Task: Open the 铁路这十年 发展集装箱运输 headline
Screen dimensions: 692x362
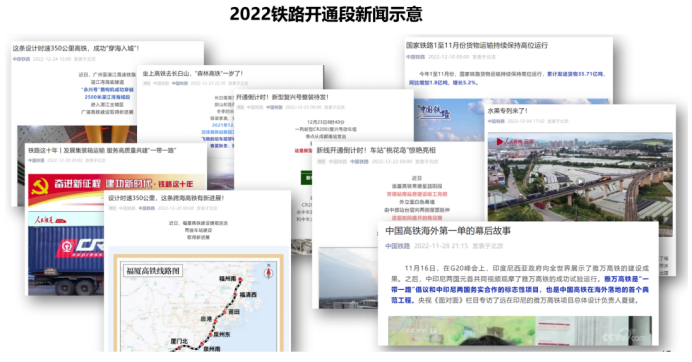Action: 102,151
